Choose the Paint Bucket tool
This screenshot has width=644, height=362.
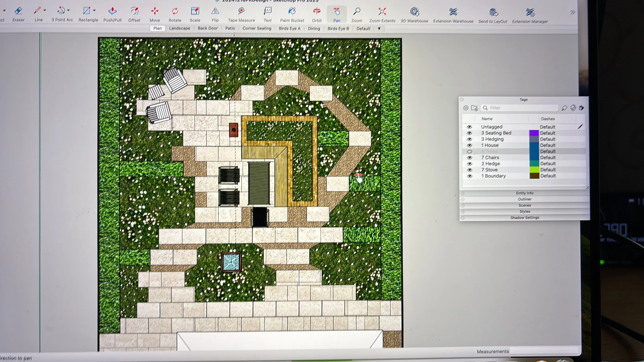pyautogui.click(x=292, y=11)
